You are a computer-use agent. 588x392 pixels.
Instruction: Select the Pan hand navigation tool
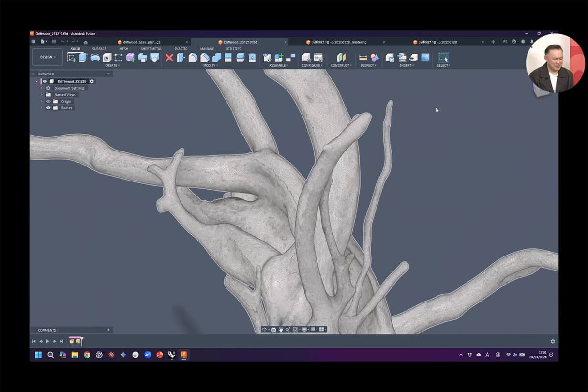(281, 329)
